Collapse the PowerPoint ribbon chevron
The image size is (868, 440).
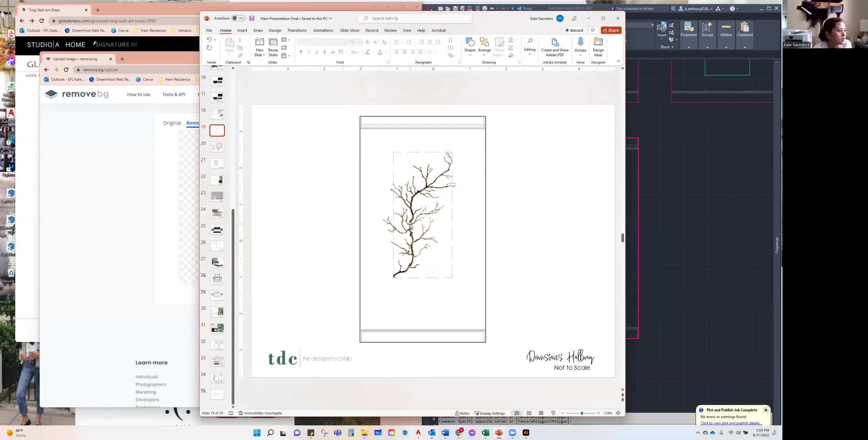618,61
